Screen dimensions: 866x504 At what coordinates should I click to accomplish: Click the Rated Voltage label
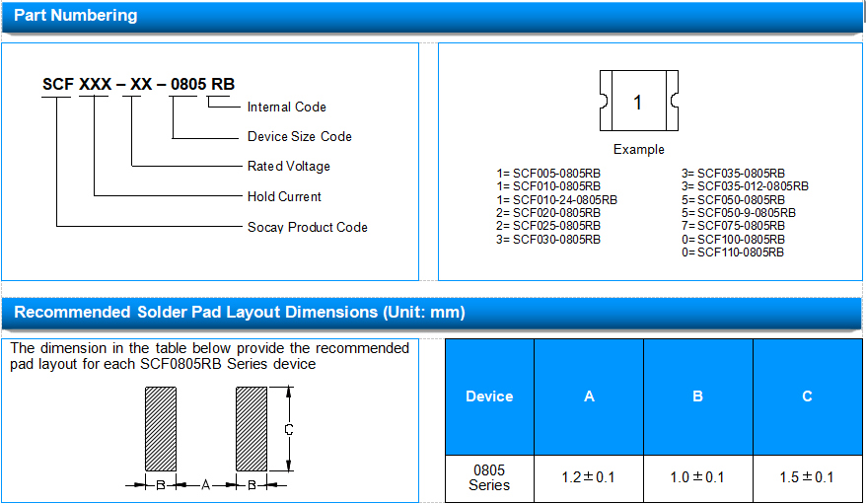[x=289, y=166]
